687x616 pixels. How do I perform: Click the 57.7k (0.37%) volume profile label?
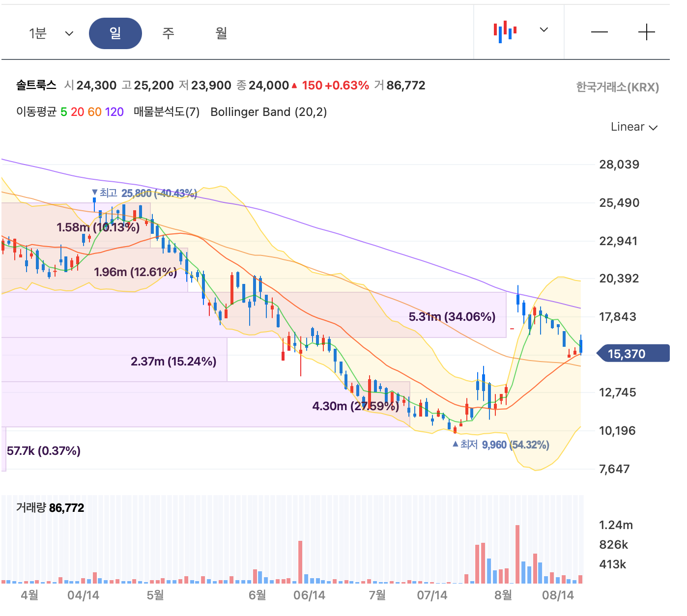[44, 451]
